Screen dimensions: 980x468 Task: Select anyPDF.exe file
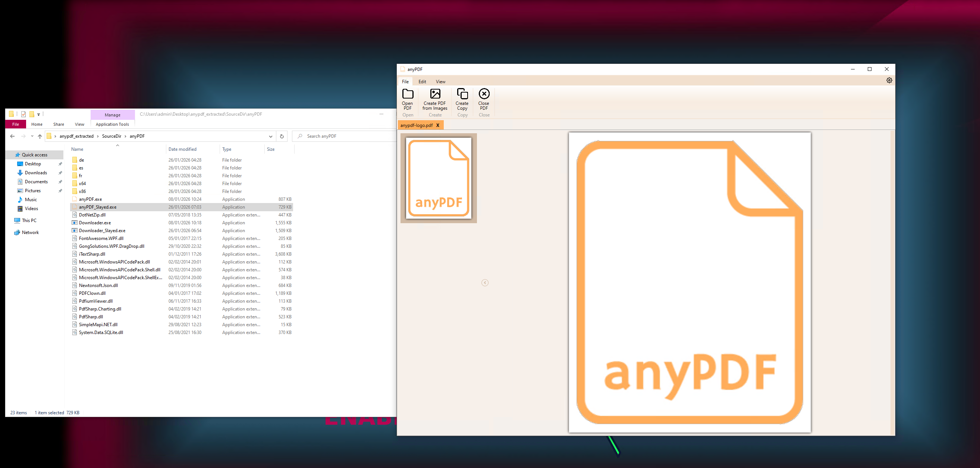click(182, 199)
